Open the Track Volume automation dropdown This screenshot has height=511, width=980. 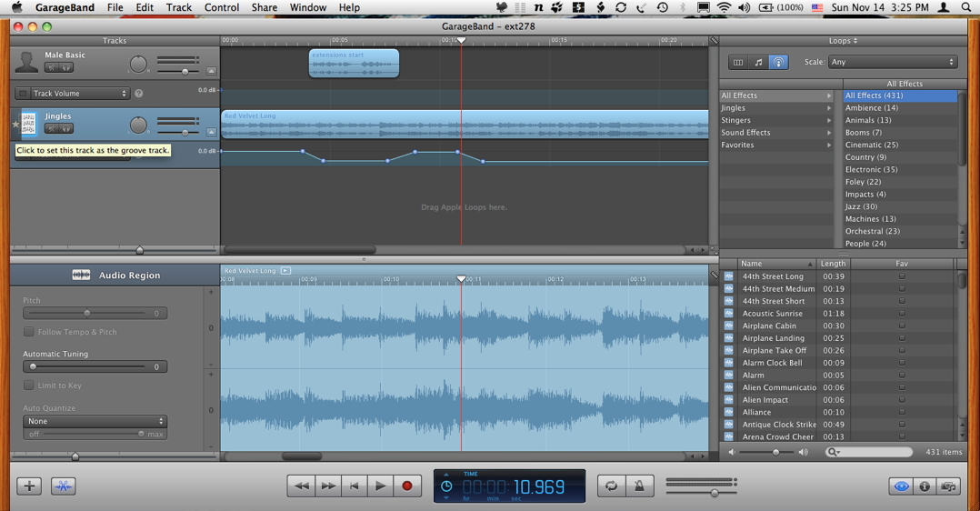[79, 93]
